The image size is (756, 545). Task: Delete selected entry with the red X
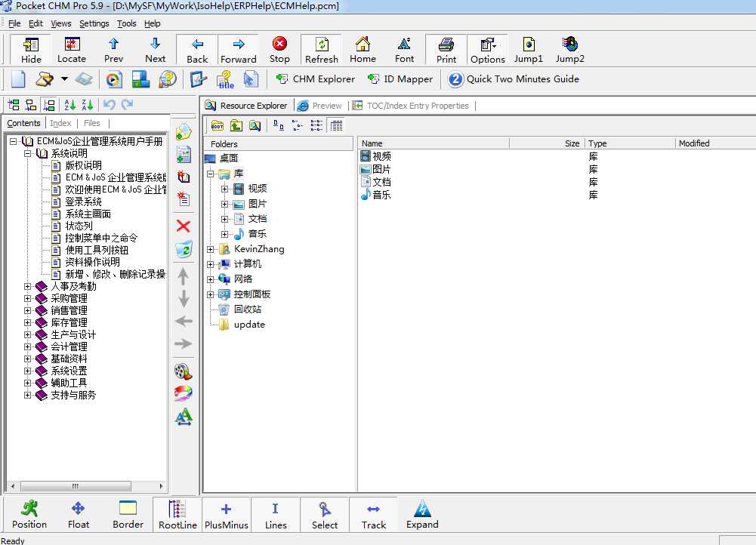coord(184,226)
